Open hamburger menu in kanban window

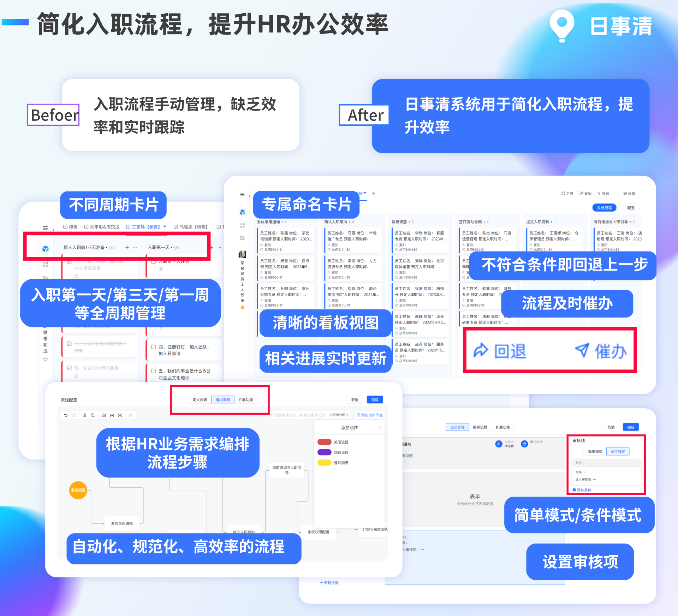pos(242,194)
